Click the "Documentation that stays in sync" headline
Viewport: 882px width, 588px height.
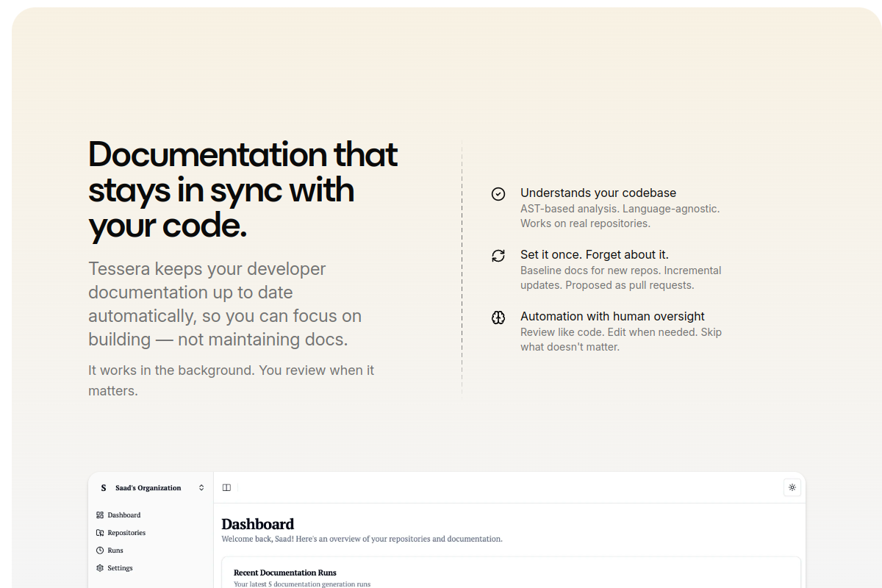coord(243,190)
